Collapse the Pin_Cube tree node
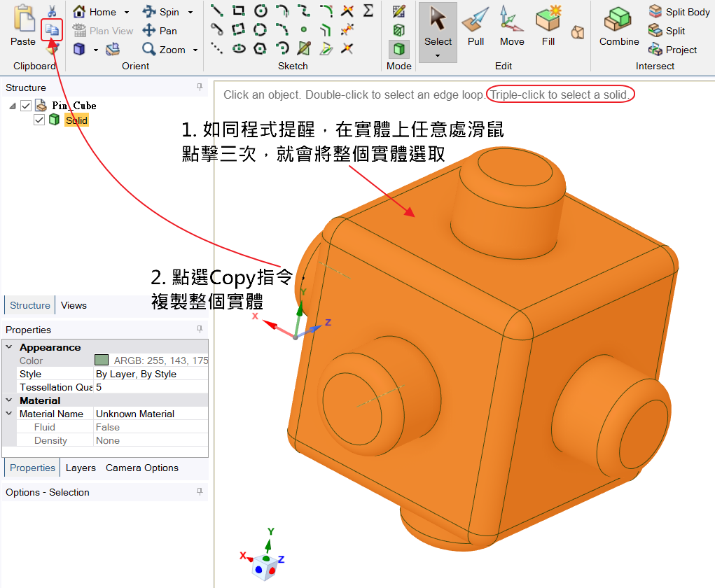 13,106
